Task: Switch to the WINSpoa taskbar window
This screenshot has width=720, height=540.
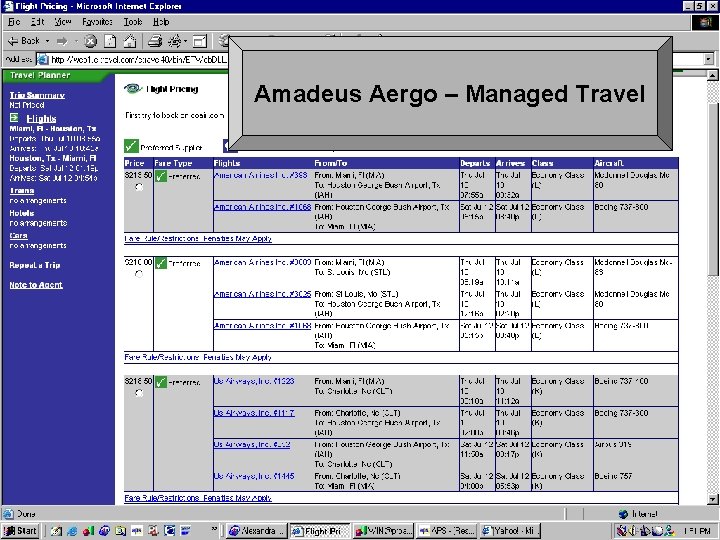Action: (x=384, y=531)
